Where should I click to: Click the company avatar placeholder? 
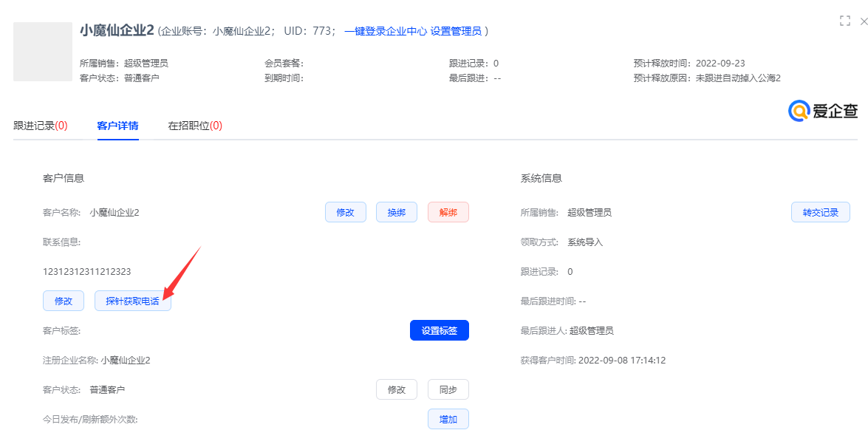point(42,51)
